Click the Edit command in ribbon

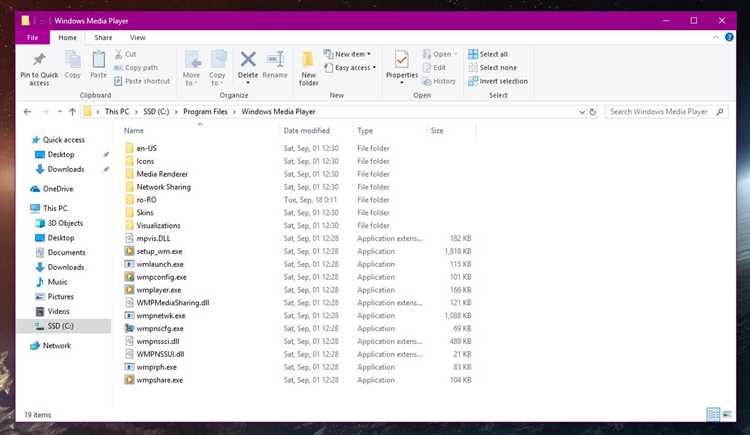click(434, 67)
